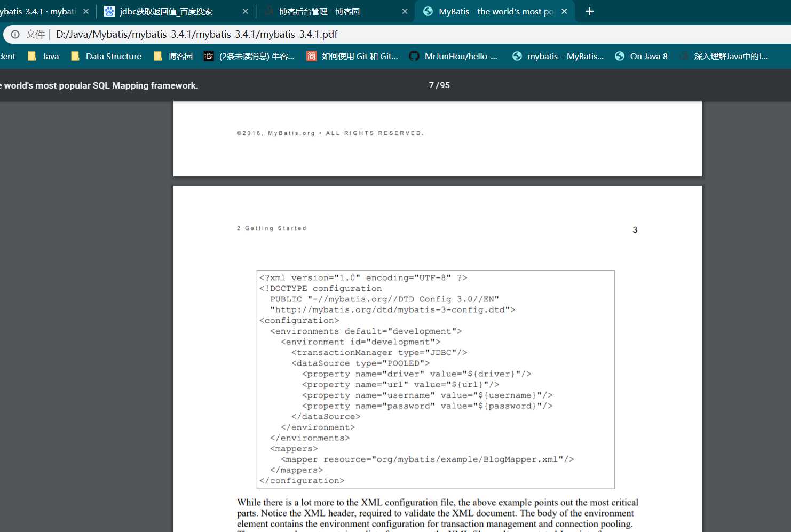
Task: Open the On Java 8 bookmark
Action: pyautogui.click(x=641, y=56)
